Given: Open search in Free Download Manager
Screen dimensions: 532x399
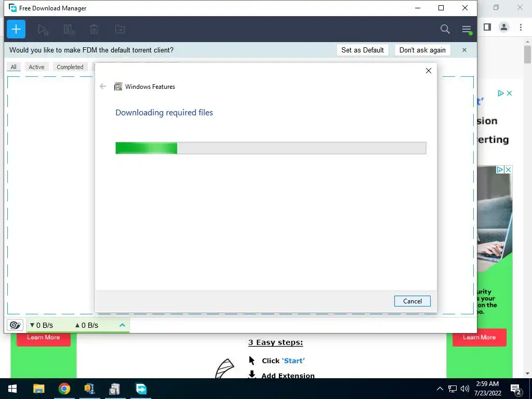Looking at the screenshot, I should click(445, 29).
